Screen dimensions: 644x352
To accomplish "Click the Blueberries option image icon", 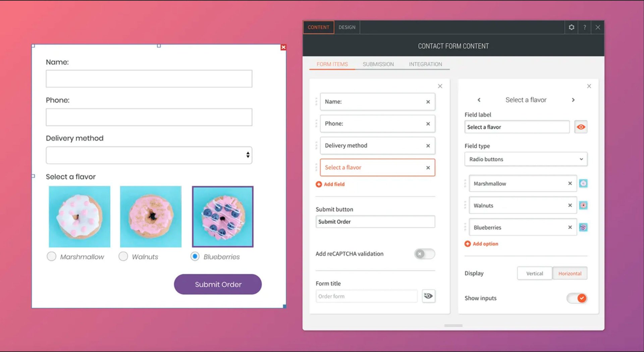I will 583,228.
